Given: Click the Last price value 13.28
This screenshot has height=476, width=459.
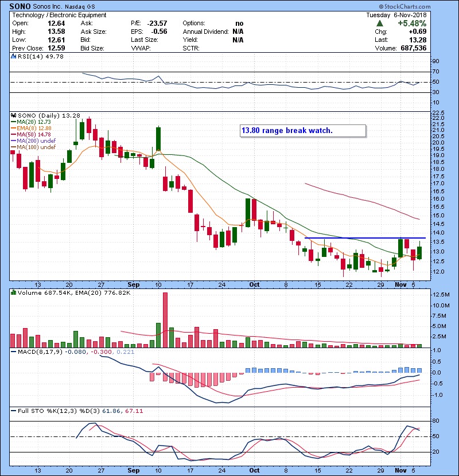Looking at the screenshot, I should (418, 40).
